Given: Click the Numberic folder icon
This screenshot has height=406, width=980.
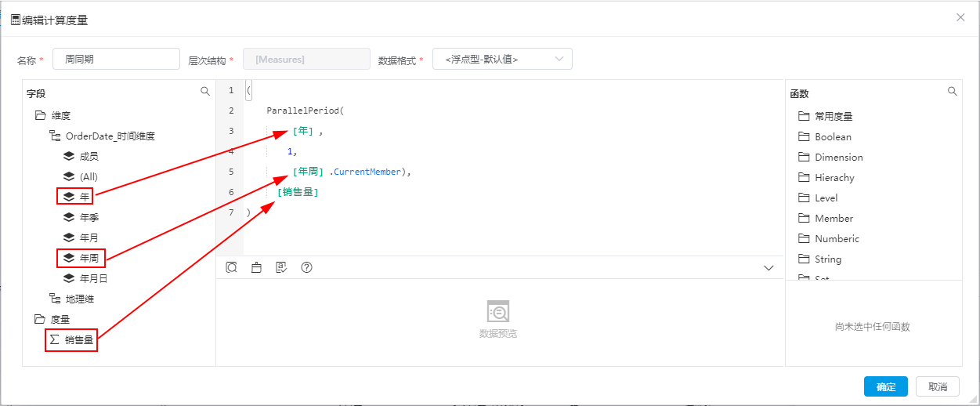Looking at the screenshot, I should coord(803,238).
